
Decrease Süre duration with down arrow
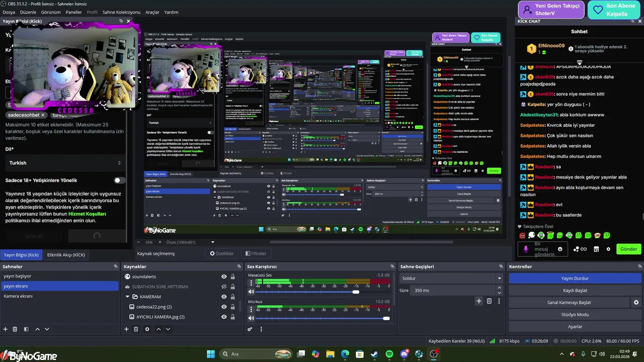[x=499, y=293]
